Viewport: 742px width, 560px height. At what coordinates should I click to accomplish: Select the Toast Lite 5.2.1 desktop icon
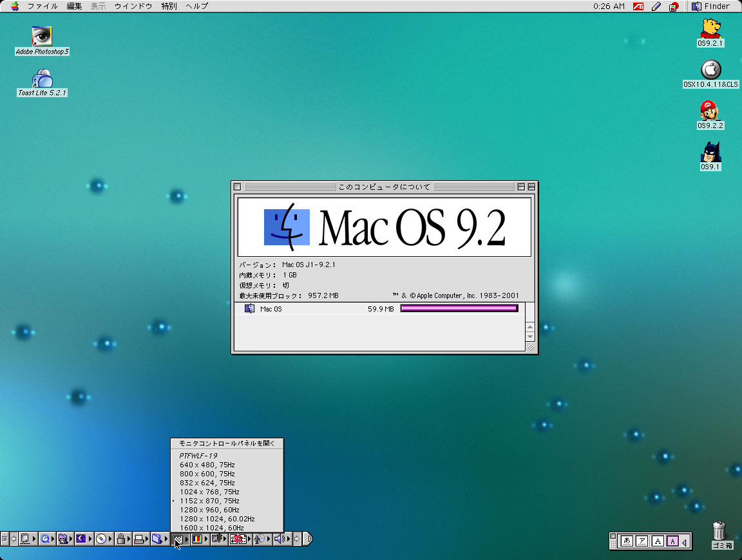(x=42, y=79)
